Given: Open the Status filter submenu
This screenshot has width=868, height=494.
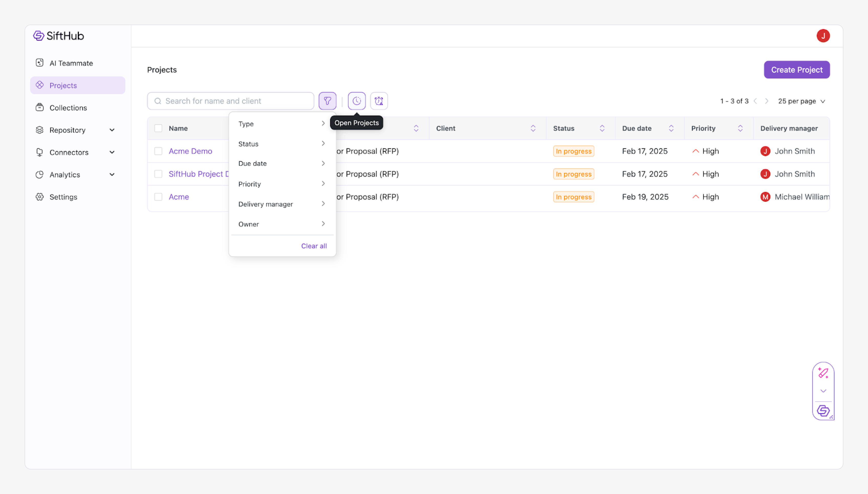Looking at the screenshot, I should coord(281,144).
